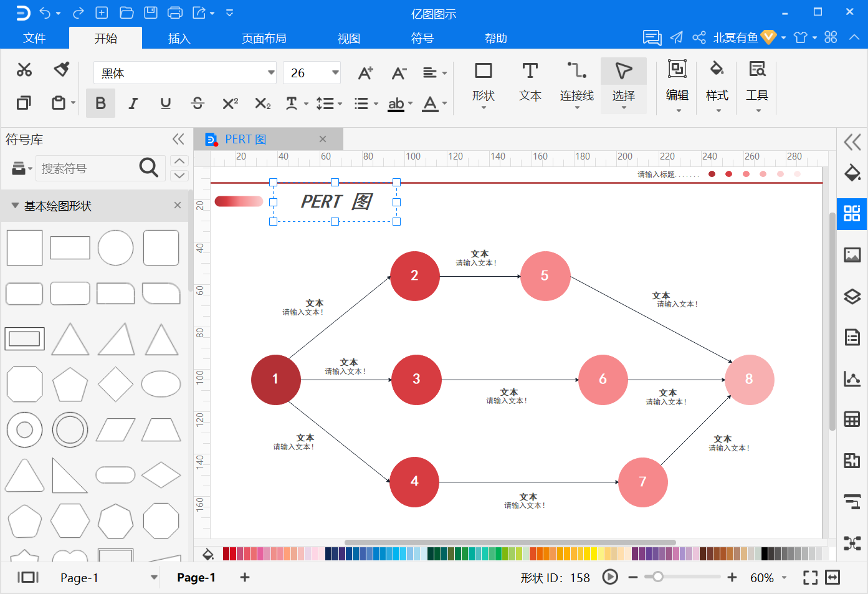Expand the font color dropdown arrow

coord(444,103)
